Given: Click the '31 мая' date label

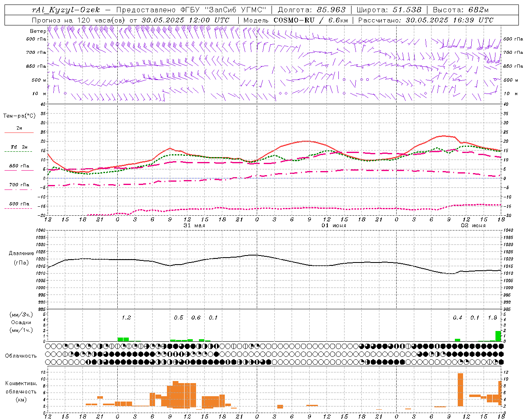Looking at the screenshot, I should pos(194,226).
